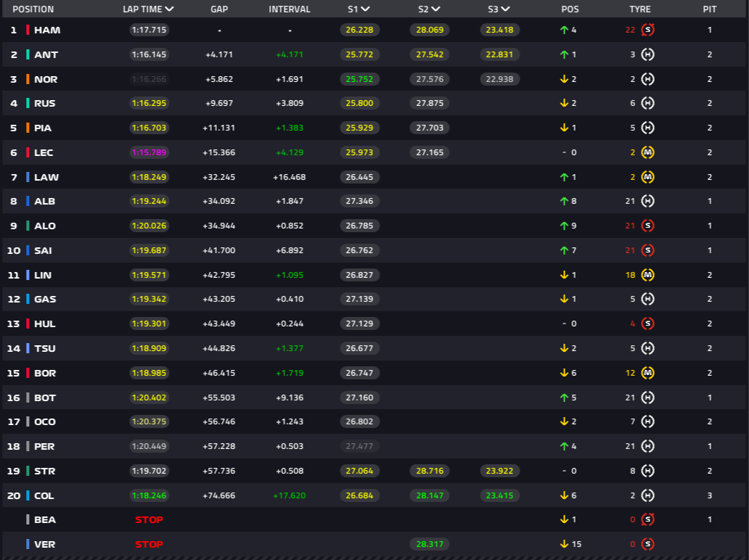Screen dimensions: 749x560
Task: Click Verstappen's soft tyre icon
Action: point(647,544)
